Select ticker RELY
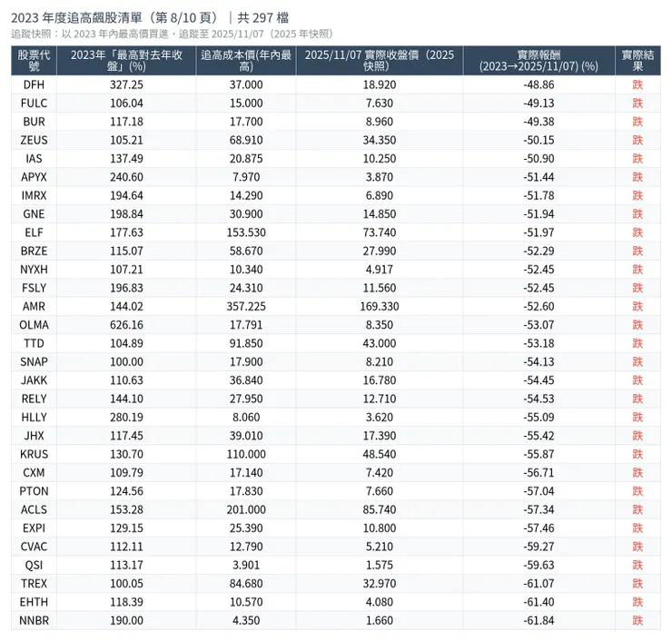672x641 pixels. pyautogui.click(x=34, y=399)
